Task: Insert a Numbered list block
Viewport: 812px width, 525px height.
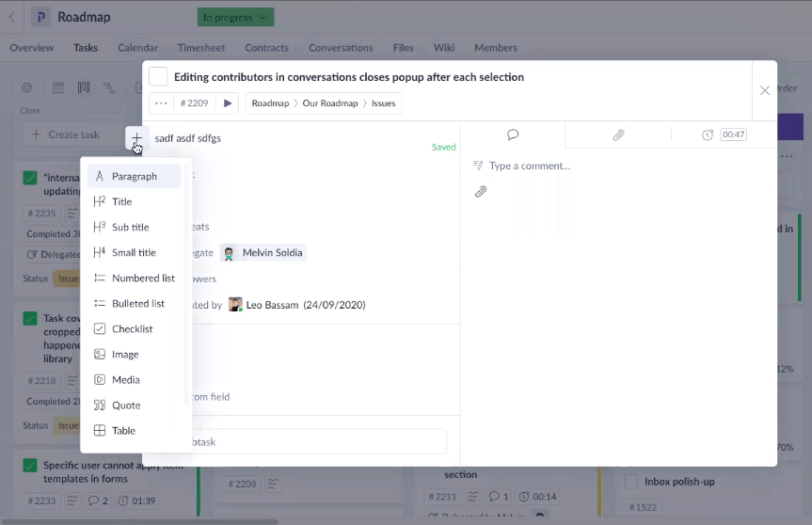Action: (x=135, y=278)
